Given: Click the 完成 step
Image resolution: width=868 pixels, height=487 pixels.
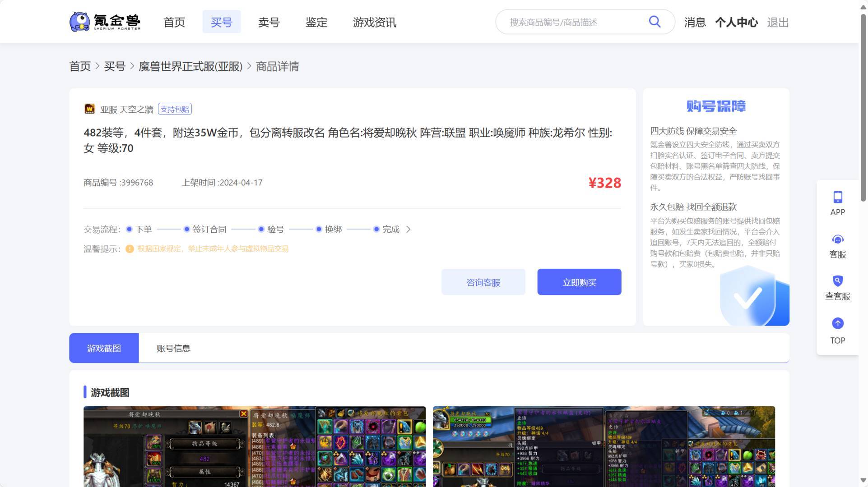Looking at the screenshot, I should point(386,230).
